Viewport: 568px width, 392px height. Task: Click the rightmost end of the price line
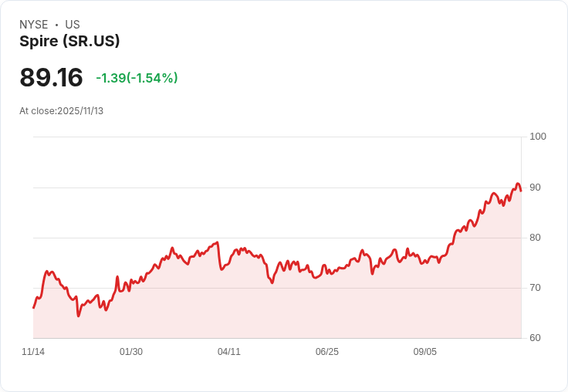[x=521, y=191]
